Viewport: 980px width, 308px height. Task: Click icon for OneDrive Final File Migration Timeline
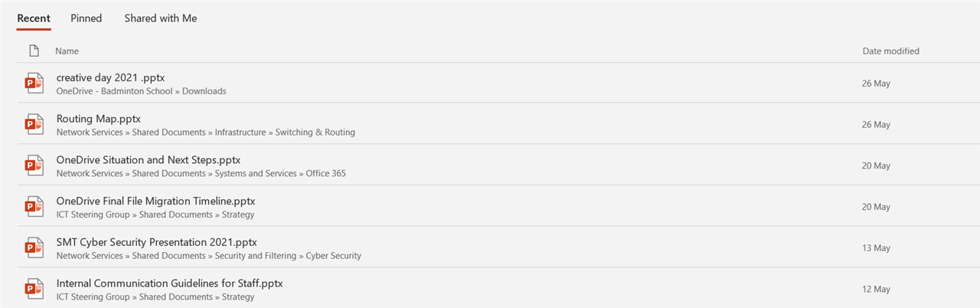[34, 207]
